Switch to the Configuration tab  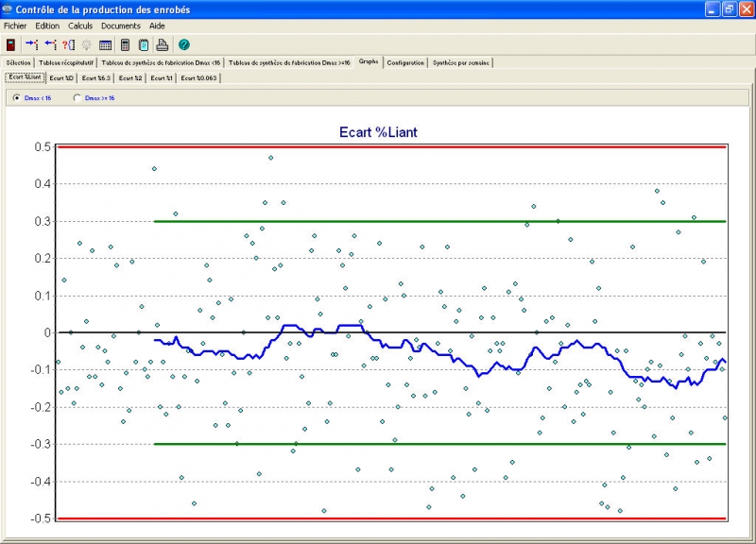405,62
